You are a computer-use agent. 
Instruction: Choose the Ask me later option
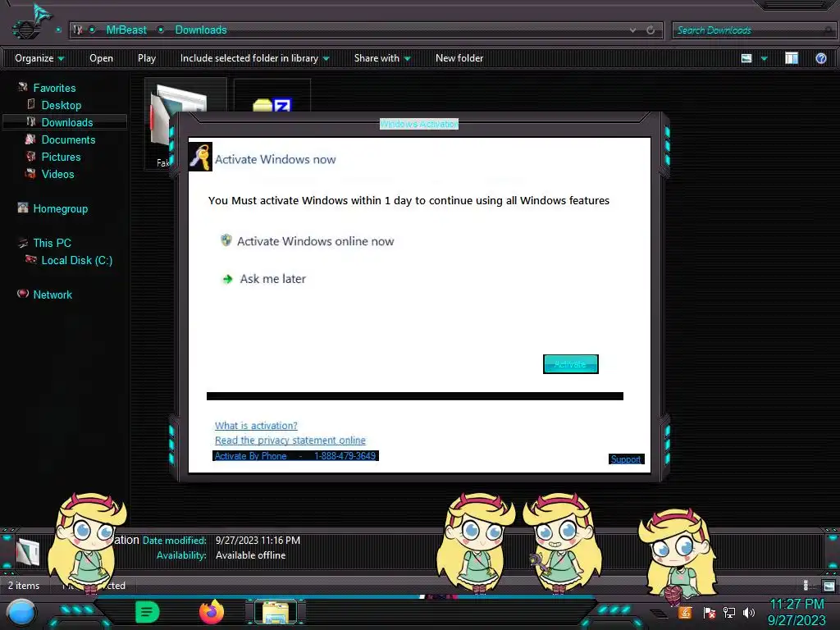272,279
